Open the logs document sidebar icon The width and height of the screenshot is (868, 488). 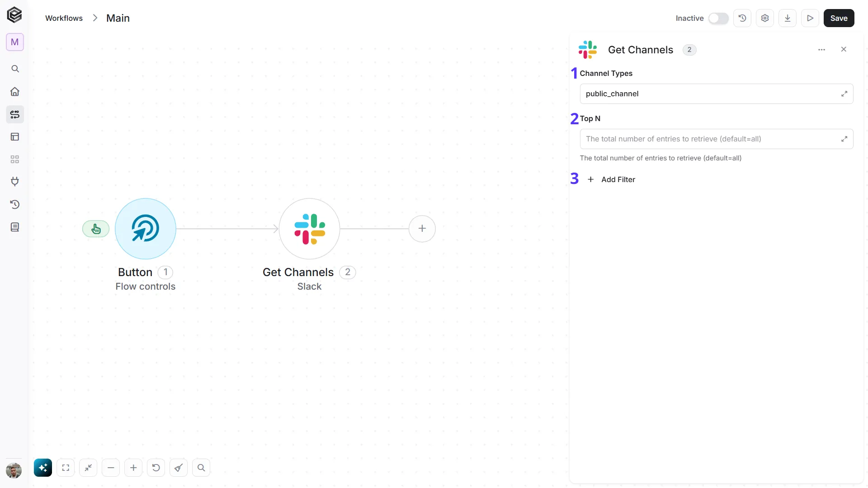pos(15,227)
